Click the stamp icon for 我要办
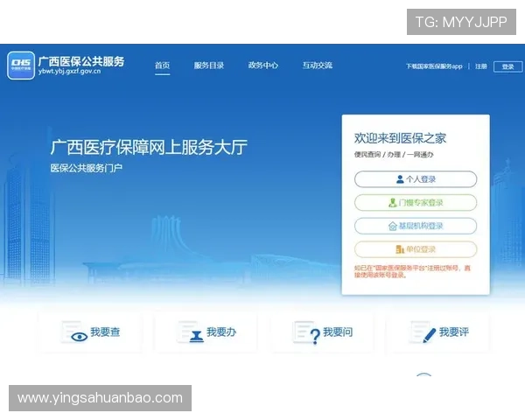 197,336
